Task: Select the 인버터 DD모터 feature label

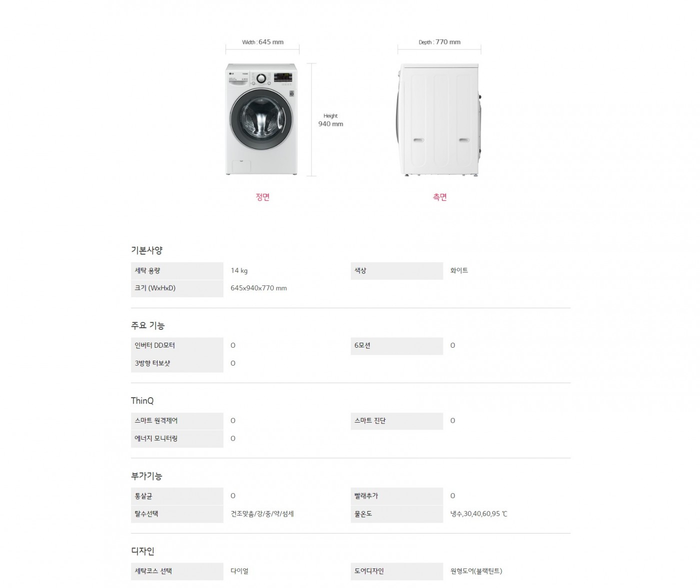Action: click(177, 346)
